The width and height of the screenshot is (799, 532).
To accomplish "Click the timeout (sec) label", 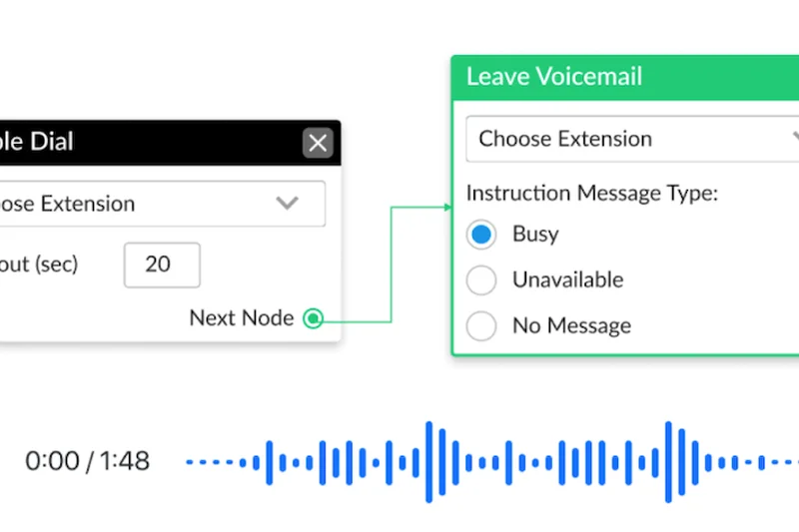I will (x=40, y=265).
